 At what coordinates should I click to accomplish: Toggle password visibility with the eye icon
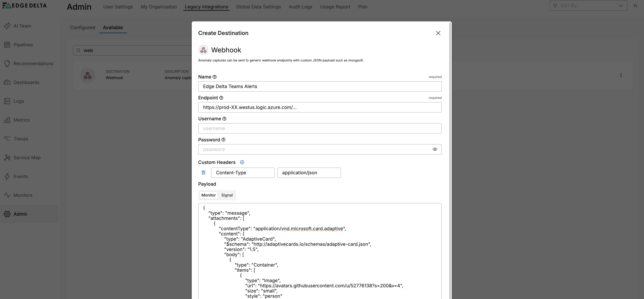tap(435, 149)
